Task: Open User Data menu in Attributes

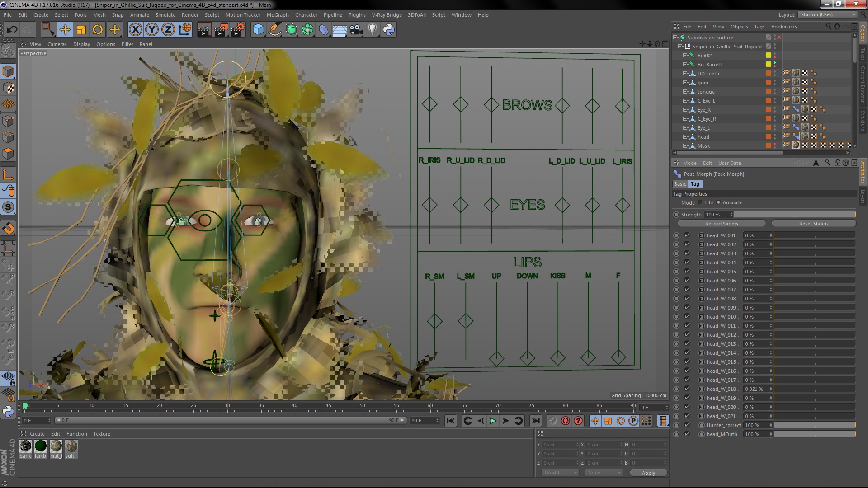Action: (x=729, y=163)
